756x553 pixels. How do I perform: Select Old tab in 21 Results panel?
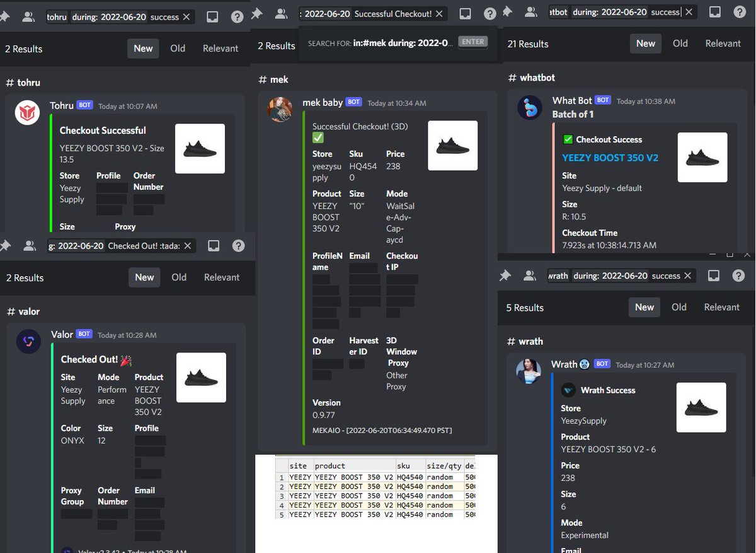[680, 44]
